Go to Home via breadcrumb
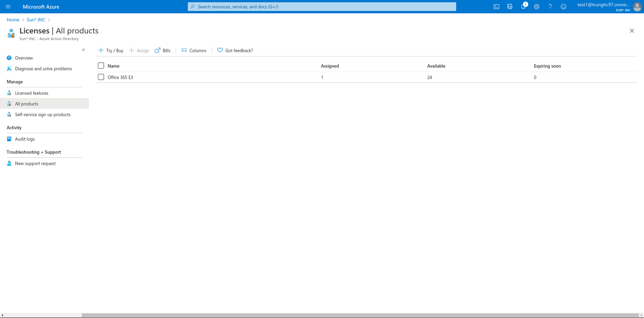 (x=13, y=20)
